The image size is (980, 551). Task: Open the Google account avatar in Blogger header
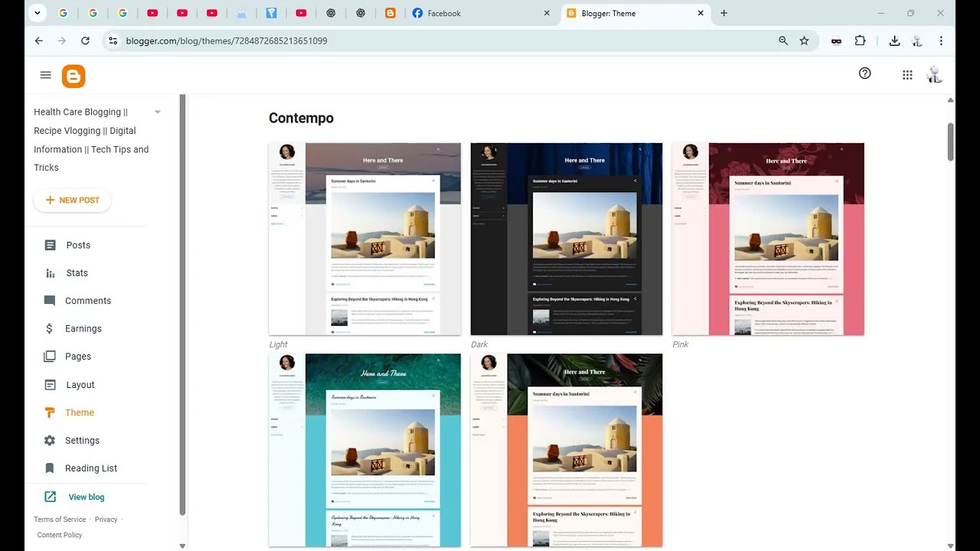coord(934,74)
